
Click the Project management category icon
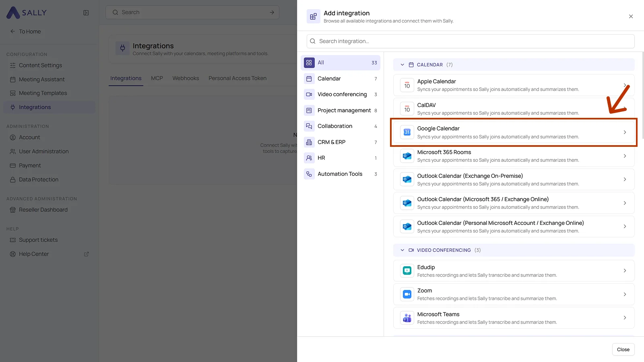pyautogui.click(x=309, y=110)
